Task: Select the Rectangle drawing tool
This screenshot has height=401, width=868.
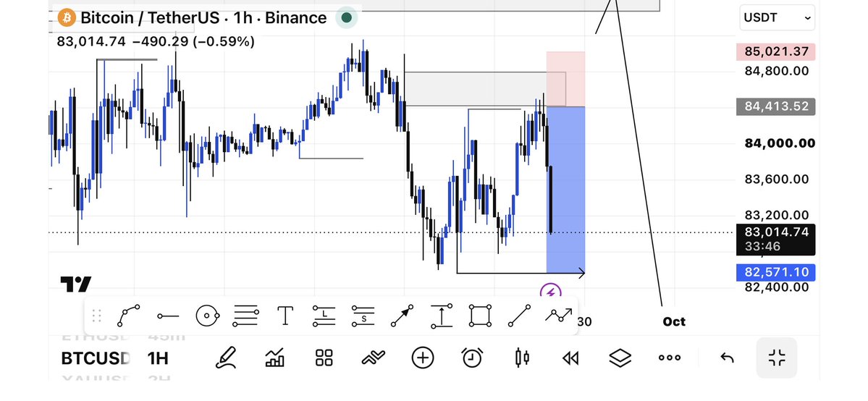Action: click(x=480, y=316)
